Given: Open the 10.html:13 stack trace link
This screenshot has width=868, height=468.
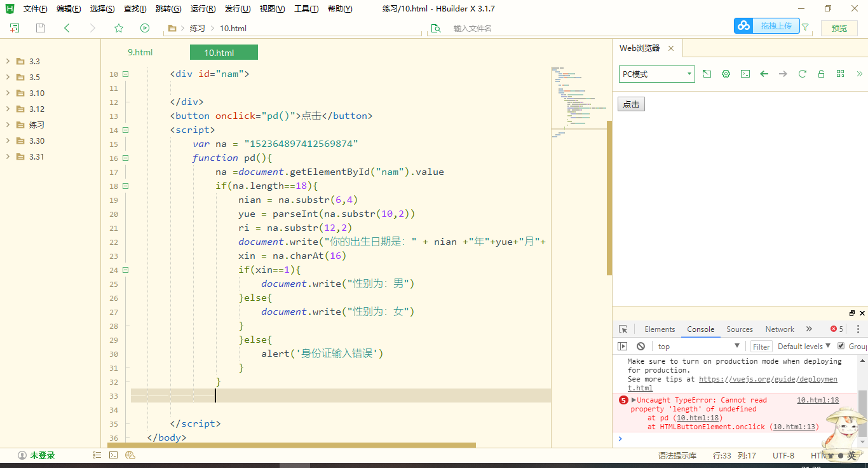Looking at the screenshot, I should 794,427.
